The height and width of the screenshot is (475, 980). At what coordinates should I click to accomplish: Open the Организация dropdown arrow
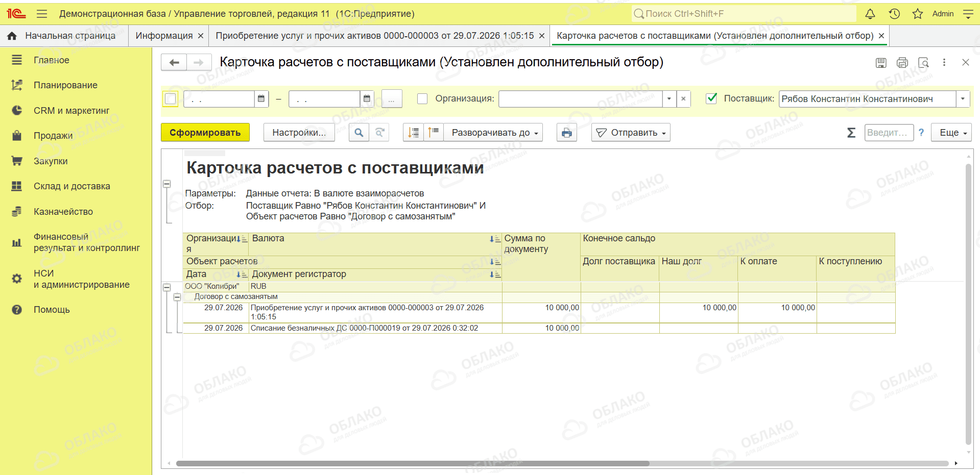tap(669, 98)
